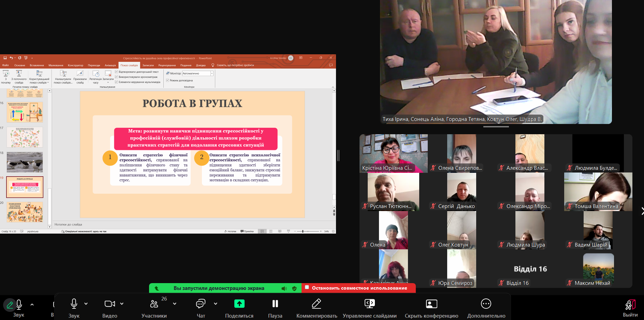The height and width of the screenshot is (320, 644).
Task: Toggle 'Відтворювати дикторський текст' checkbox
Action: pyautogui.click(x=117, y=72)
